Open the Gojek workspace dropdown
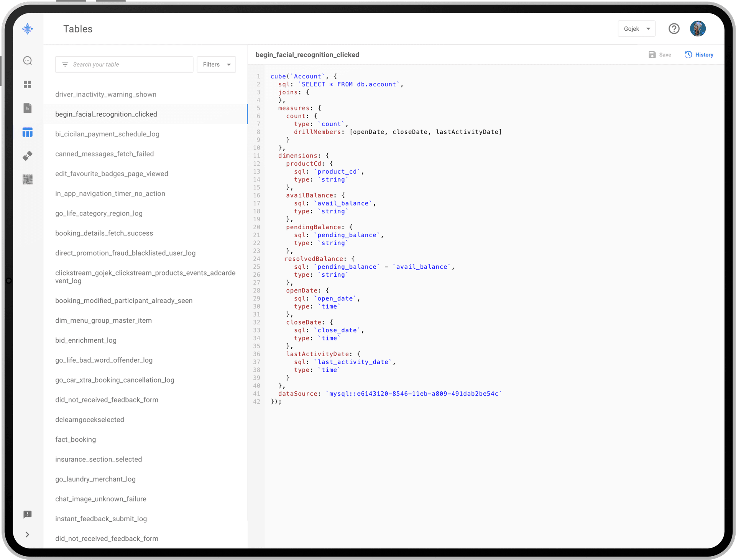The width and height of the screenshot is (736, 560). click(636, 29)
